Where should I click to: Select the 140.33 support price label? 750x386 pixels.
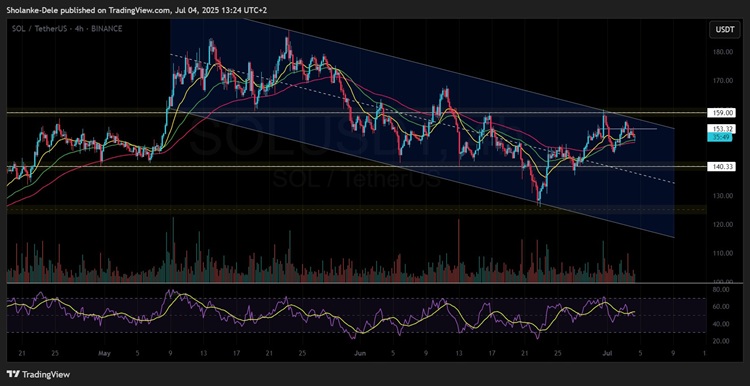722,166
